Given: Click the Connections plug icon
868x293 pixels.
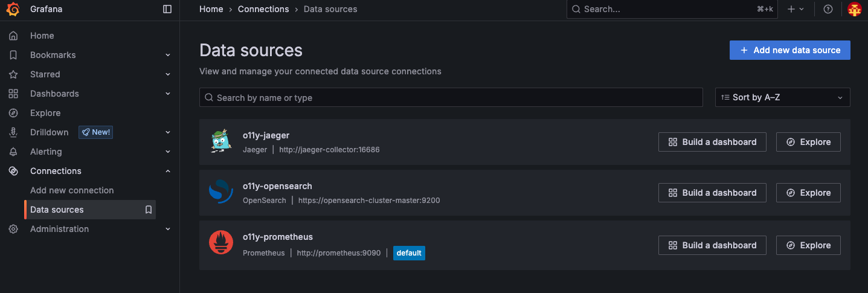Looking at the screenshot, I should coord(13,171).
